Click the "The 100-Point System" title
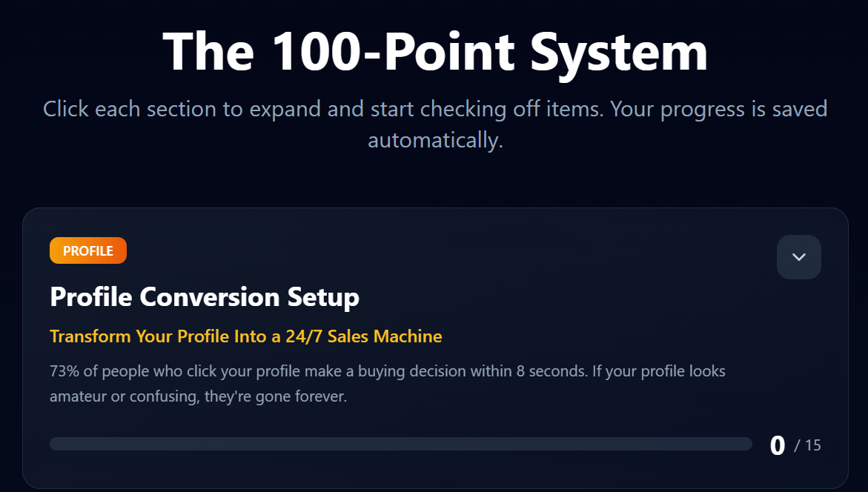 [435, 52]
